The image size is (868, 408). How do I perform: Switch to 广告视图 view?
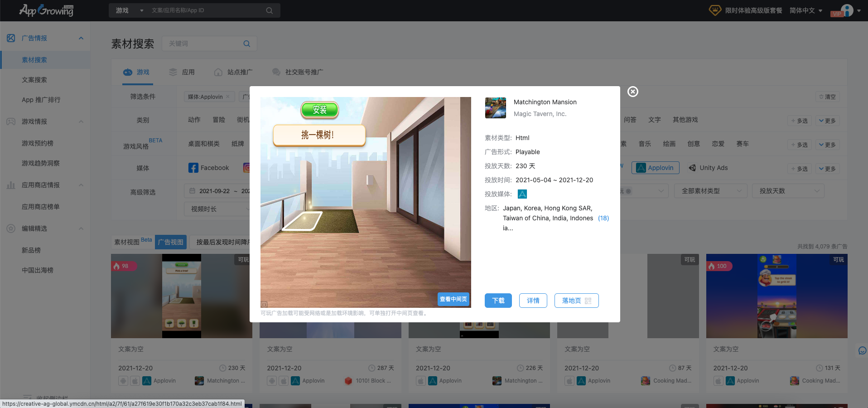tap(171, 242)
